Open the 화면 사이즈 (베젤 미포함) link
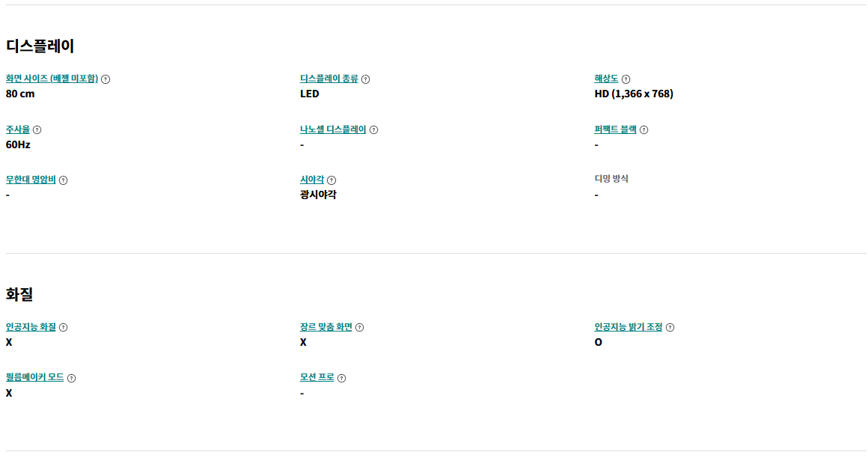The height and width of the screenshot is (458, 868). 52,79
